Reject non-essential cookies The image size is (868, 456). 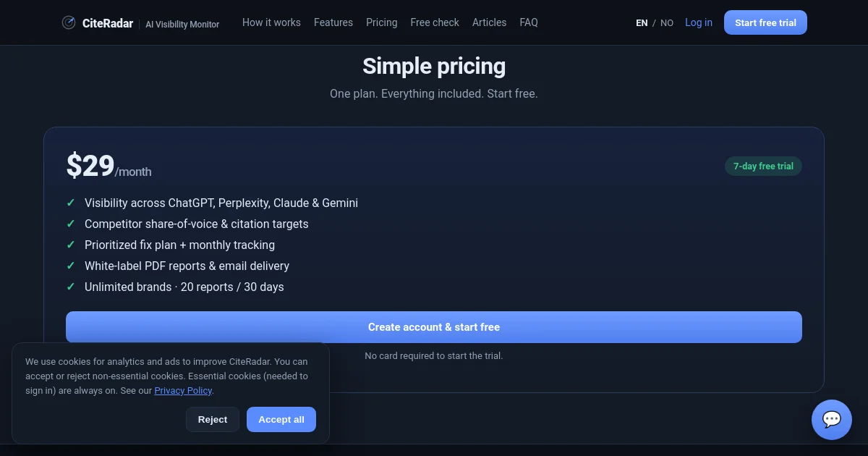(213, 419)
